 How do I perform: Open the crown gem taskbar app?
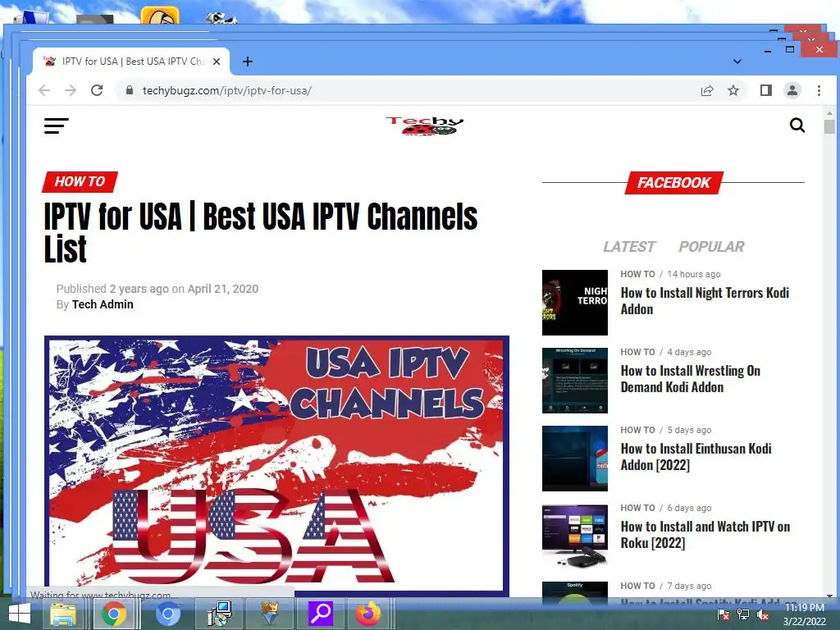coord(270,614)
